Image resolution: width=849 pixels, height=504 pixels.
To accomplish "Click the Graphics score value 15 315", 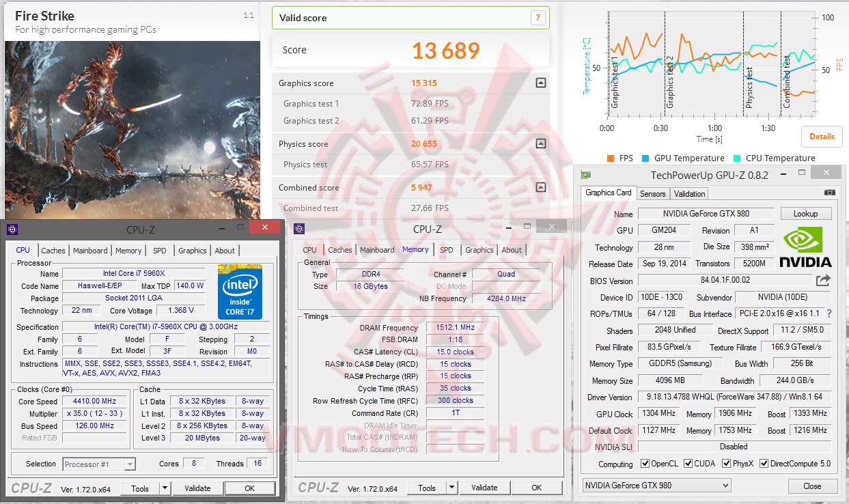I will coord(424,83).
